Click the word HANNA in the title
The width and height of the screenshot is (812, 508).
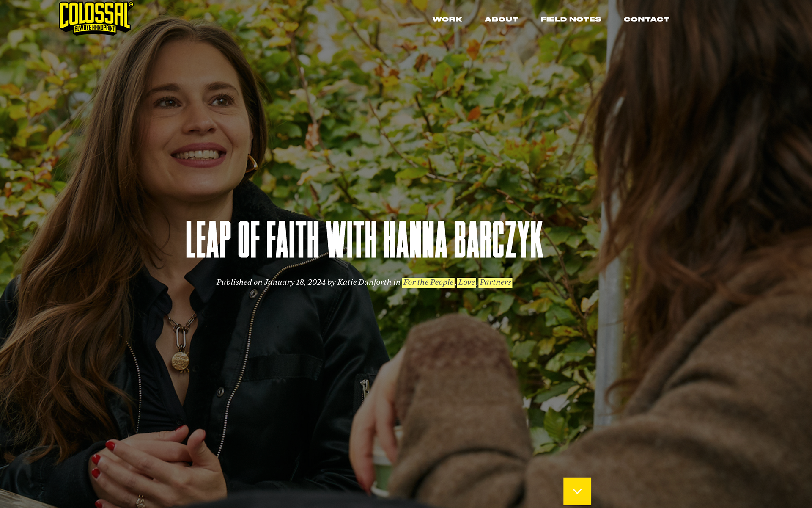tap(415, 239)
